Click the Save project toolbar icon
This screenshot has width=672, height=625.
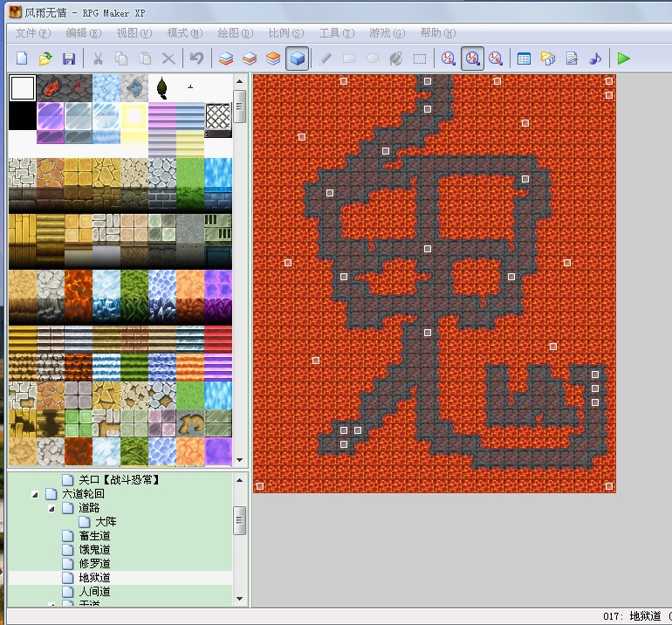pos(69,58)
